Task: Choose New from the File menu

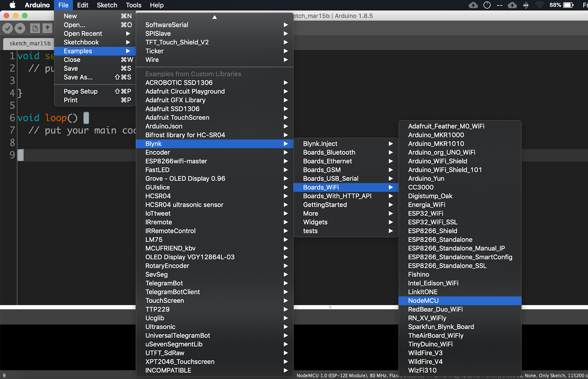Action: coord(95,16)
